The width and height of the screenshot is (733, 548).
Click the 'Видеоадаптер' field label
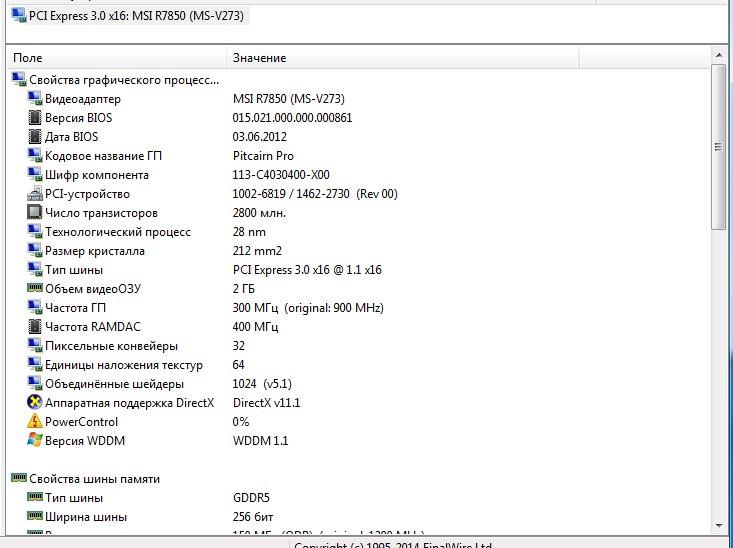(x=83, y=99)
